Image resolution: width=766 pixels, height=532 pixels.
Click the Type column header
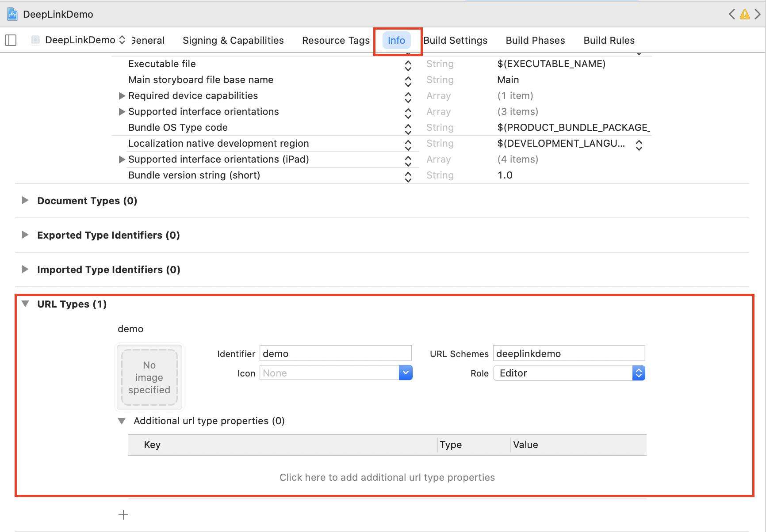pyautogui.click(x=451, y=445)
